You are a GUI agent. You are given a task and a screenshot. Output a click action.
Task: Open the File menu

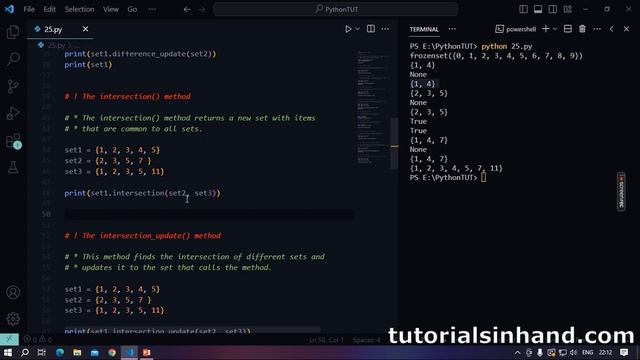[29, 9]
